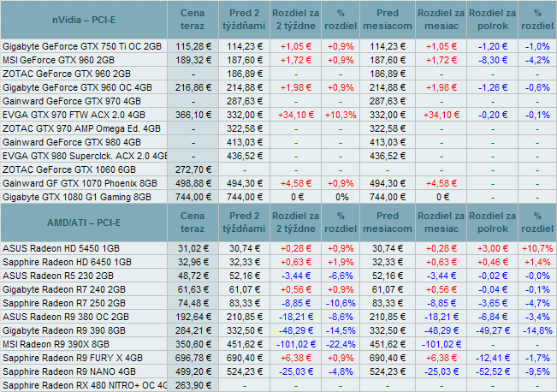Click the '-22,4%' percentage for R9 390X
557x392 pixels.
[341, 344]
